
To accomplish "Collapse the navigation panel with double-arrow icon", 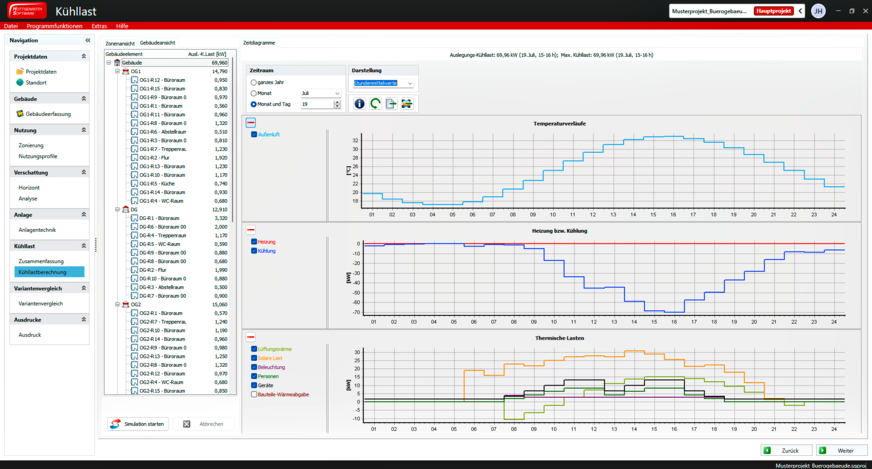I will (x=88, y=40).
